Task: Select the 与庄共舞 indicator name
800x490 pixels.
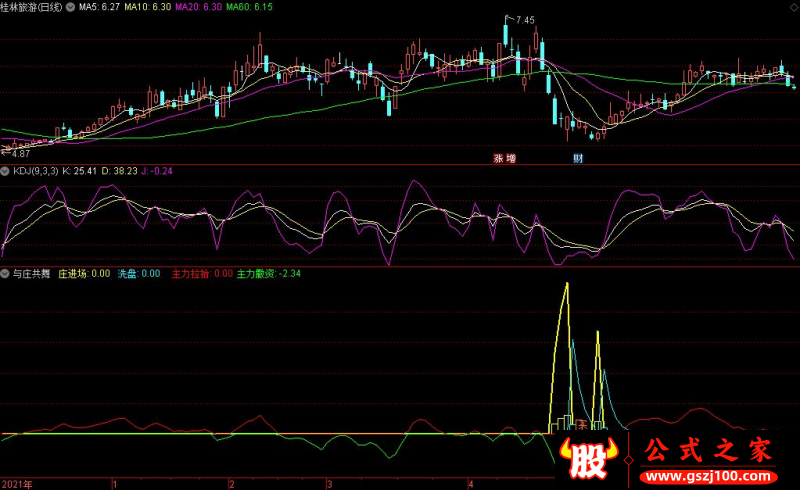Action: pyautogui.click(x=31, y=274)
